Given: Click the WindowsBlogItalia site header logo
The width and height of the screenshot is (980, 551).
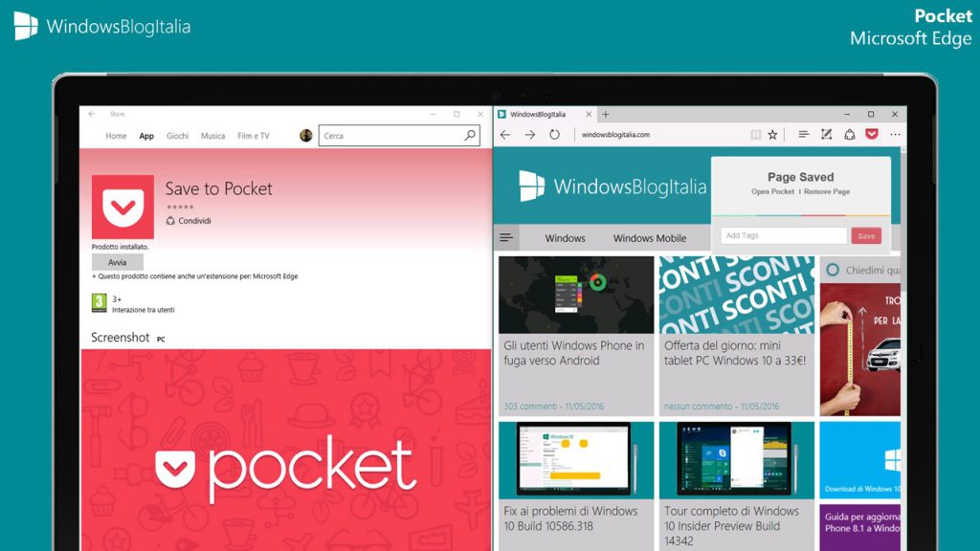Looking at the screenshot, I should pos(612,187).
